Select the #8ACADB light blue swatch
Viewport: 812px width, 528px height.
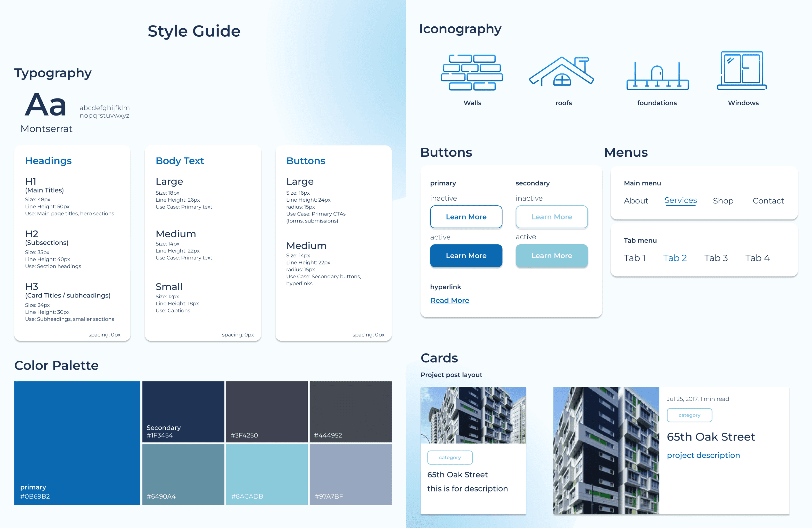coord(266,474)
